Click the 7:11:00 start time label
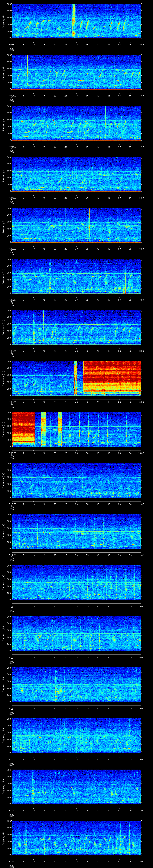This screenshot has width=153, height=868. [x=12, y=555]
